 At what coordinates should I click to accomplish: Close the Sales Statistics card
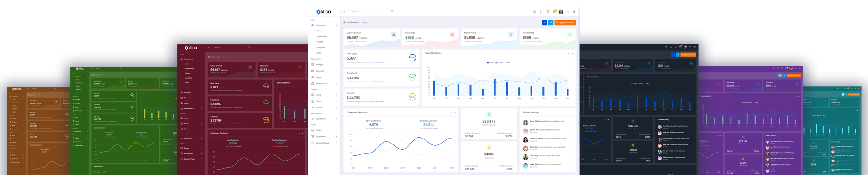[572, 53]
